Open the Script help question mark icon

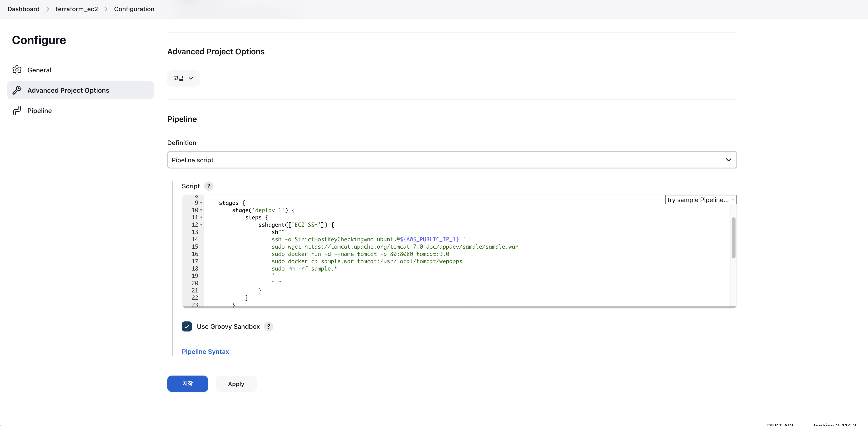(209, 186)
